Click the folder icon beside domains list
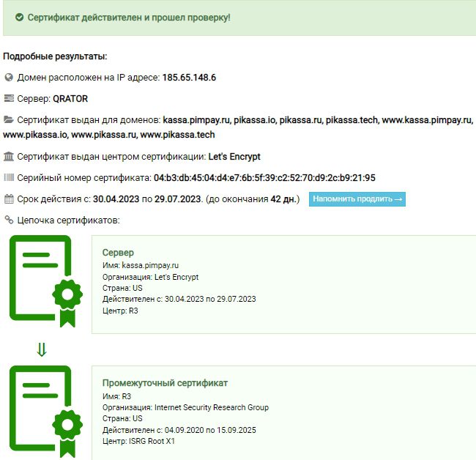 click(x=9, y=119)
